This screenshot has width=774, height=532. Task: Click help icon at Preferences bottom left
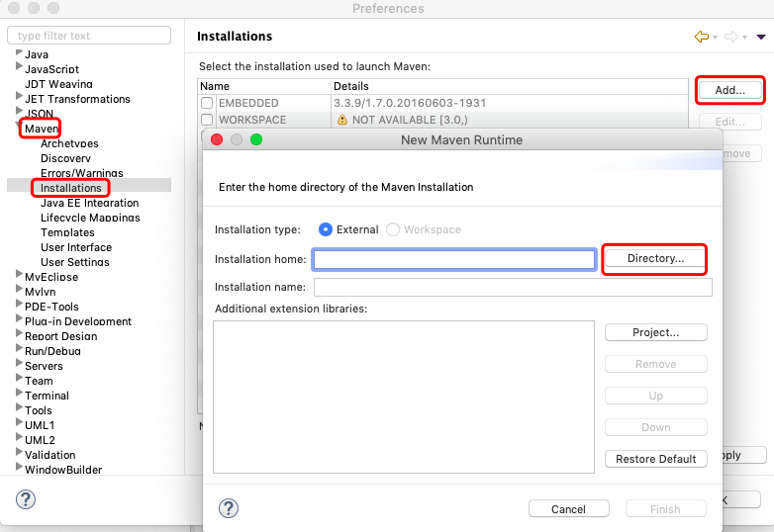(26, 499)
